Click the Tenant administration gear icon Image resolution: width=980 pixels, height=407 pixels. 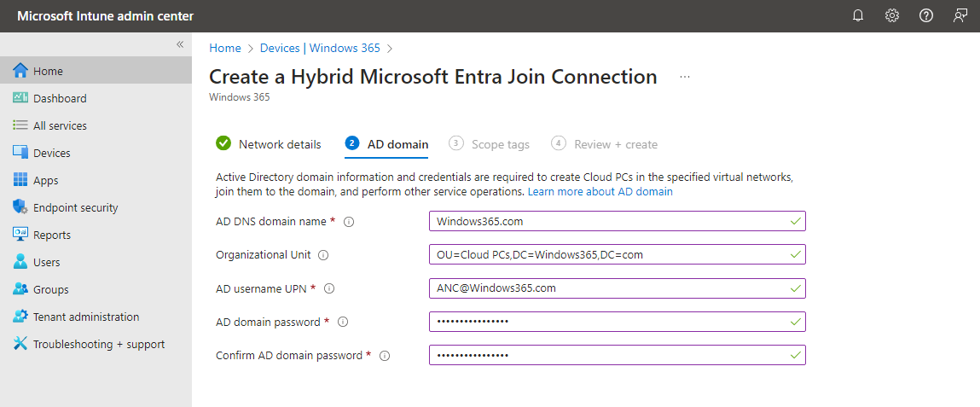coord(20,317)
